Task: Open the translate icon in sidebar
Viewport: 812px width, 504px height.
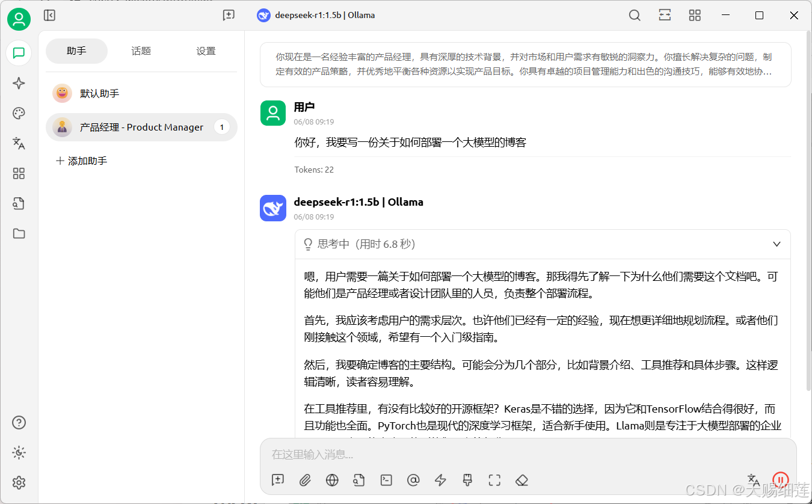Action: (x=19, y=143)
